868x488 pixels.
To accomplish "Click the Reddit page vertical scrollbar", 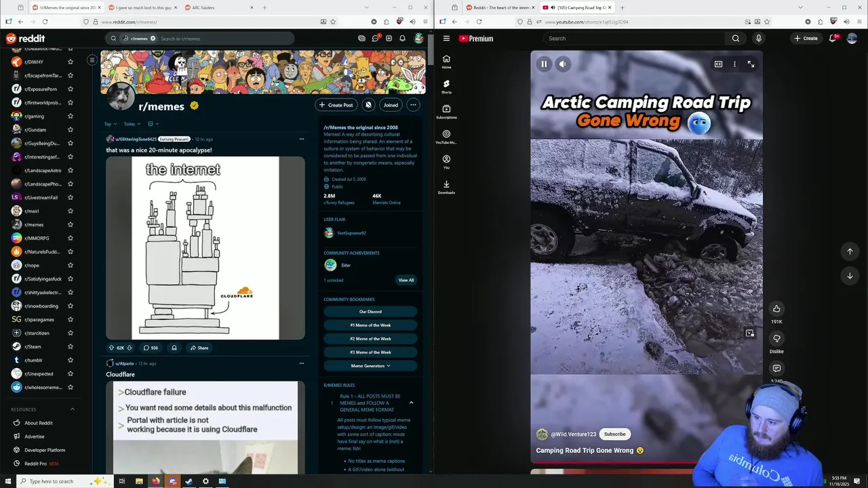I will (430, 49).
